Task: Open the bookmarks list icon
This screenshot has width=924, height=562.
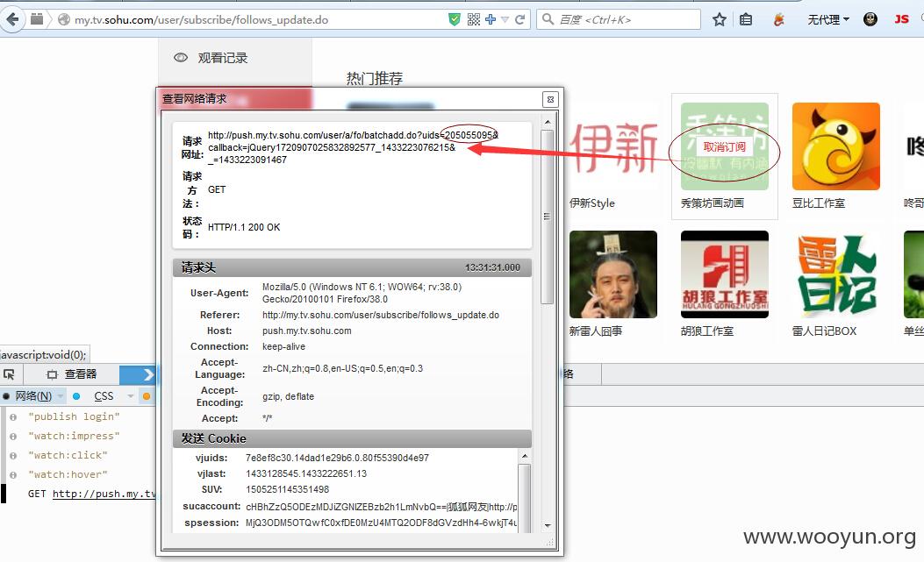Action: coord(746,19)
